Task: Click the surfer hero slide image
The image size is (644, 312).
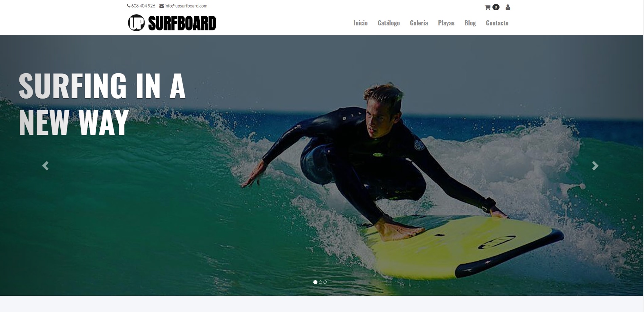Action: tap(321, 165)
